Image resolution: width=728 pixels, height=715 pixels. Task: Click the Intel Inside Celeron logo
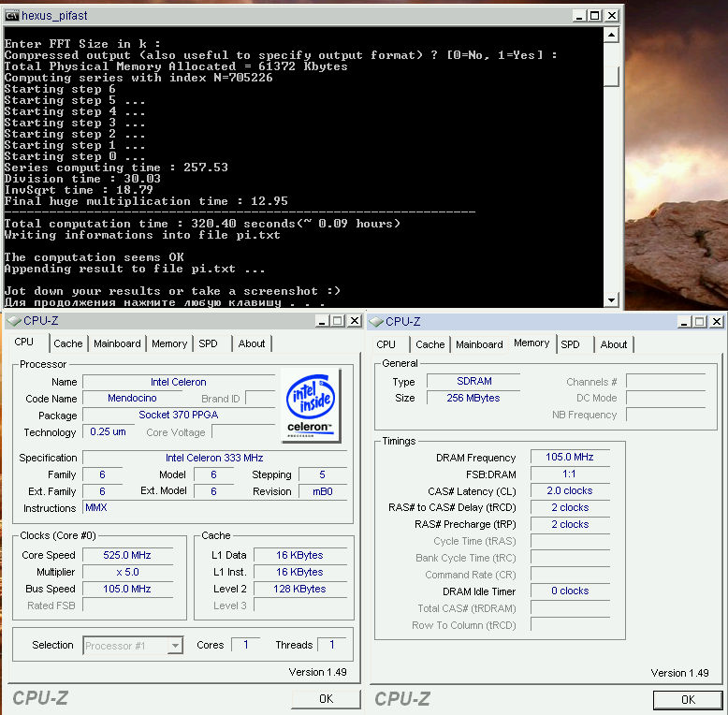311,406
